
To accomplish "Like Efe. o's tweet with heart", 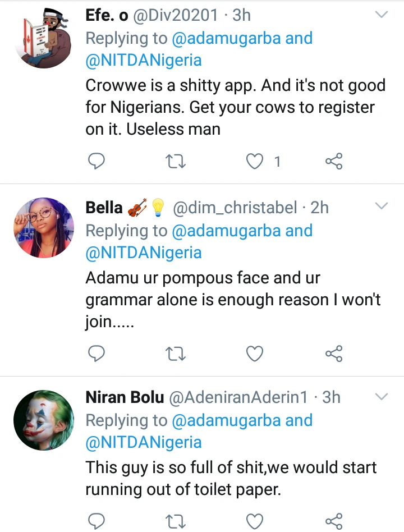I will (256, 162).
